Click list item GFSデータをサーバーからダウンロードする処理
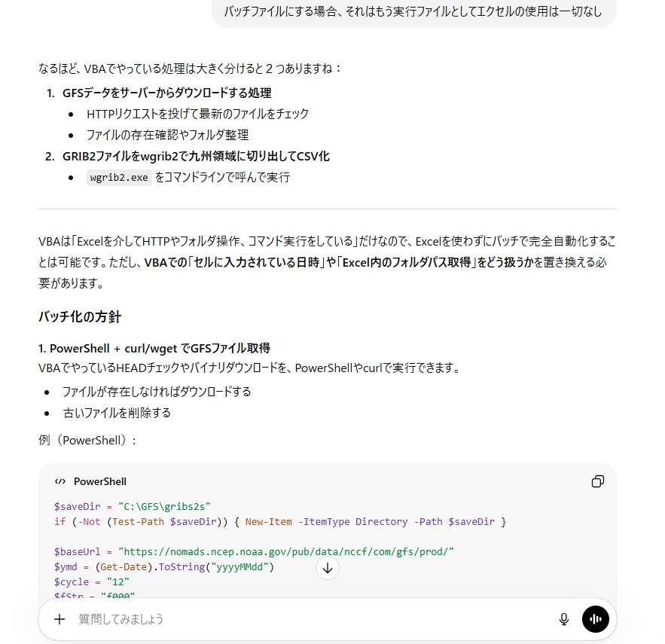This screenshot has height=644, width=665. [x=166, y=93]
